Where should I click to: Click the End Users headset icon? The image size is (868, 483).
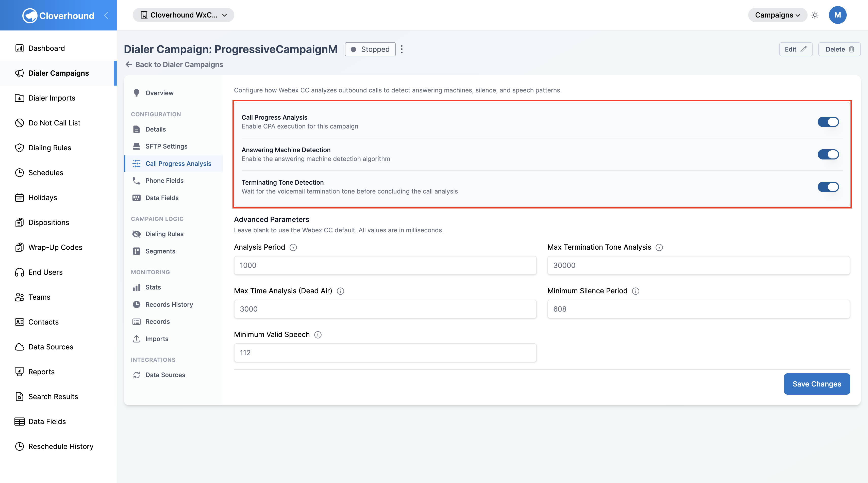coord(19,272)
